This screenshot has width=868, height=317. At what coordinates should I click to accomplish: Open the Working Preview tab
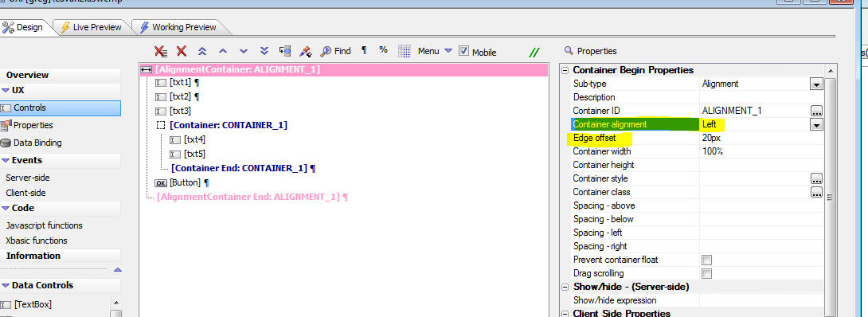point(178,26)
